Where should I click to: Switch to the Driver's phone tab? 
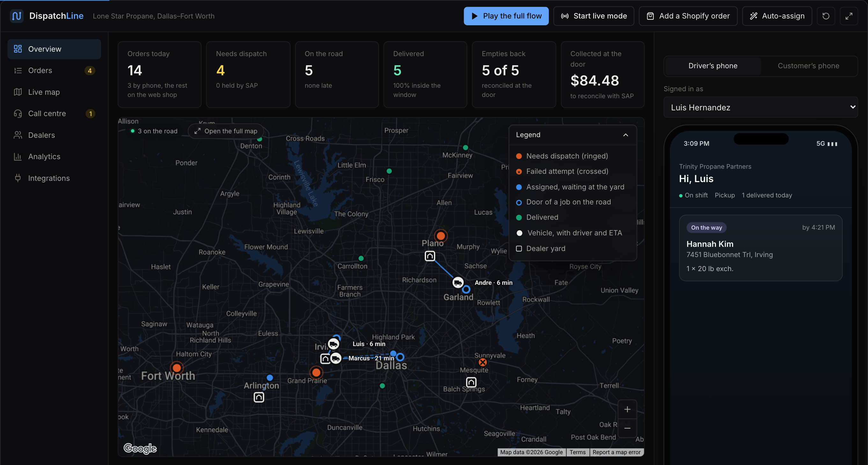click(713, 66)
